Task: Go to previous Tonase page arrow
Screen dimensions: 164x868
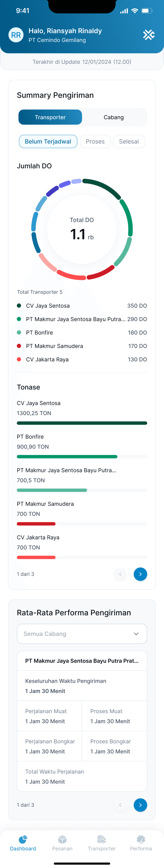Action: (120, 574)
